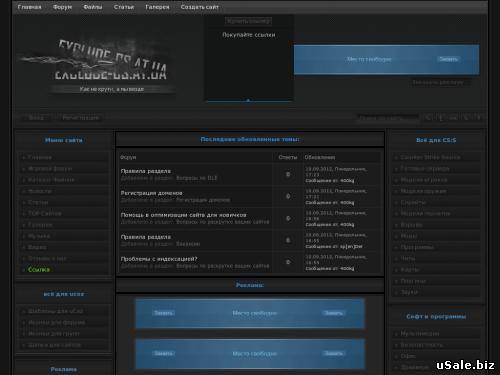Image resolution: width=500 pixels, height=375 pixels.
Task: Click right Занять button in upper Реклама banner
Action: [x=333, y=313]
